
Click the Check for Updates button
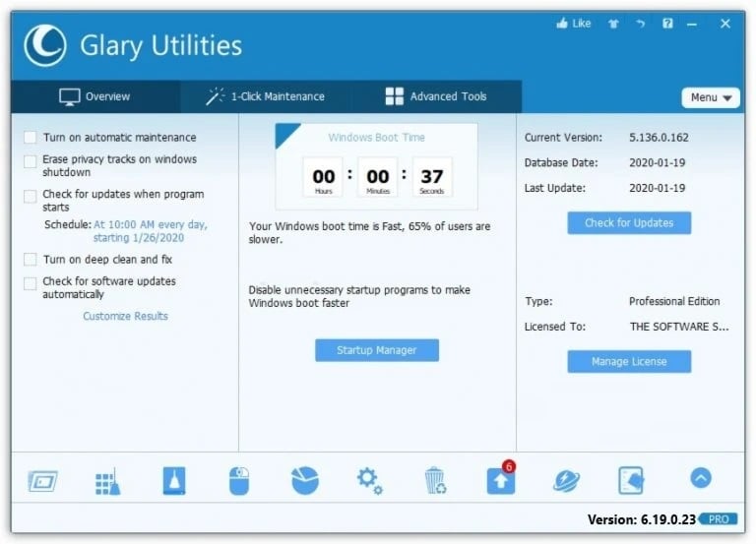pyautogui.click(x=629, y=222)
